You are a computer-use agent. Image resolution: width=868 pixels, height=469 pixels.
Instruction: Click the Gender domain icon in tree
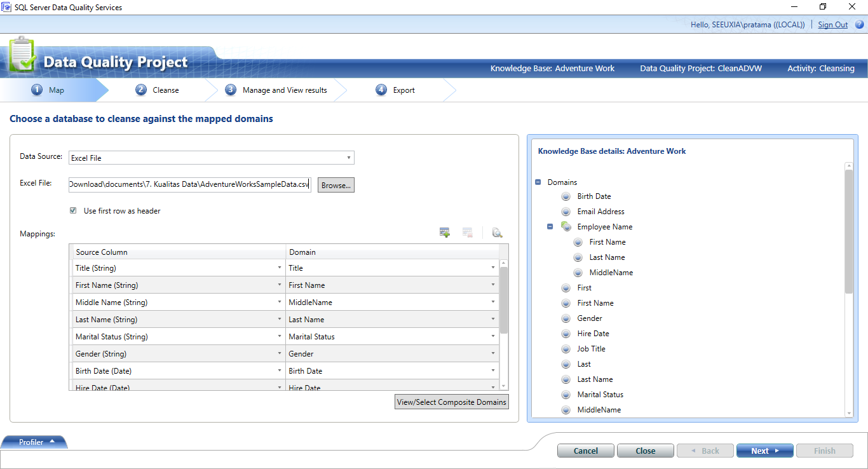click(x=566, y=318)
